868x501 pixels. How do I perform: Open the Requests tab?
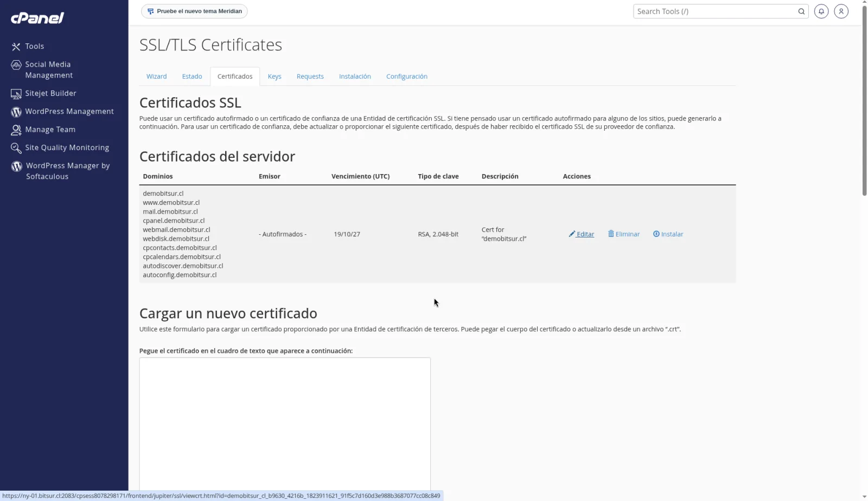[310, 76]
